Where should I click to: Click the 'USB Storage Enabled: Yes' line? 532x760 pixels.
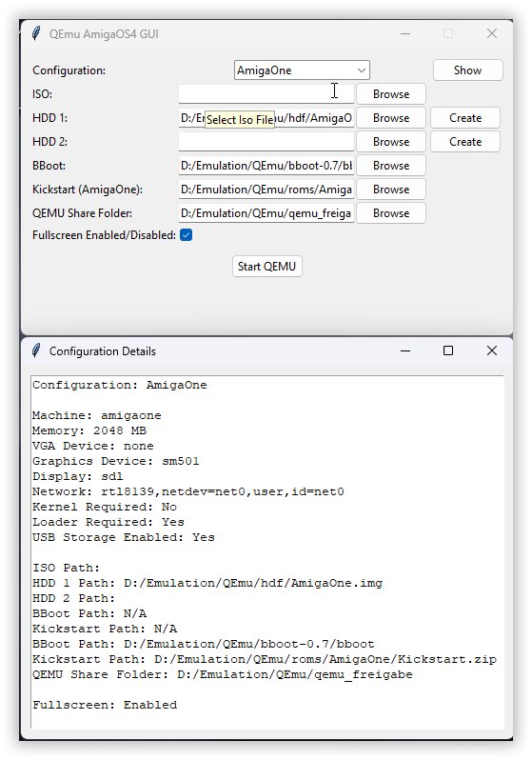click(x=123, y=537)
